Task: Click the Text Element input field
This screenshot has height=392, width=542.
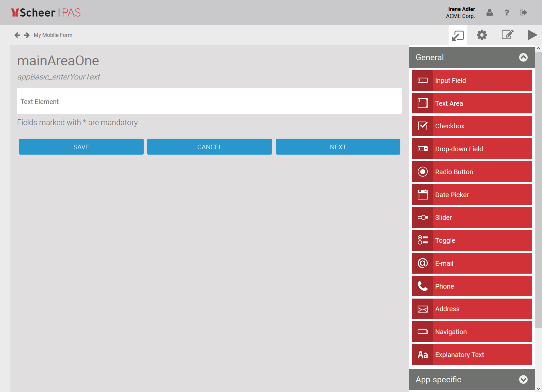Action: pos(209,101)
